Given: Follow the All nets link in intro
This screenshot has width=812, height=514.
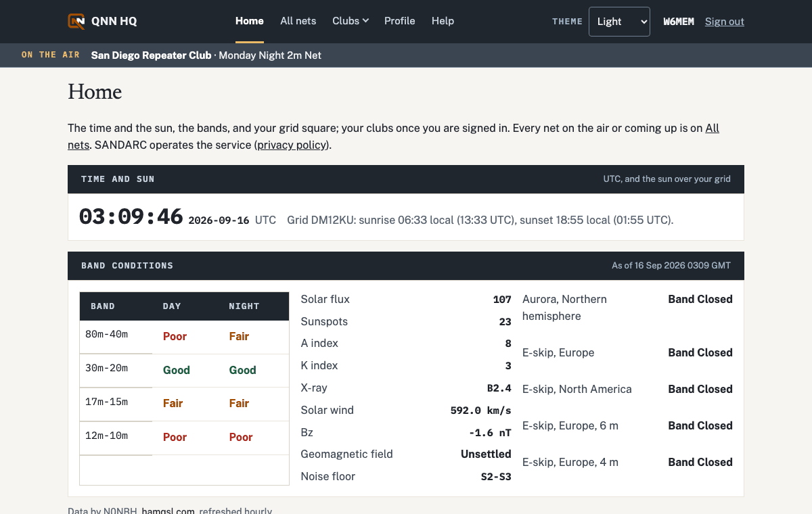Looking at the screenshot, I should point(712,128).
